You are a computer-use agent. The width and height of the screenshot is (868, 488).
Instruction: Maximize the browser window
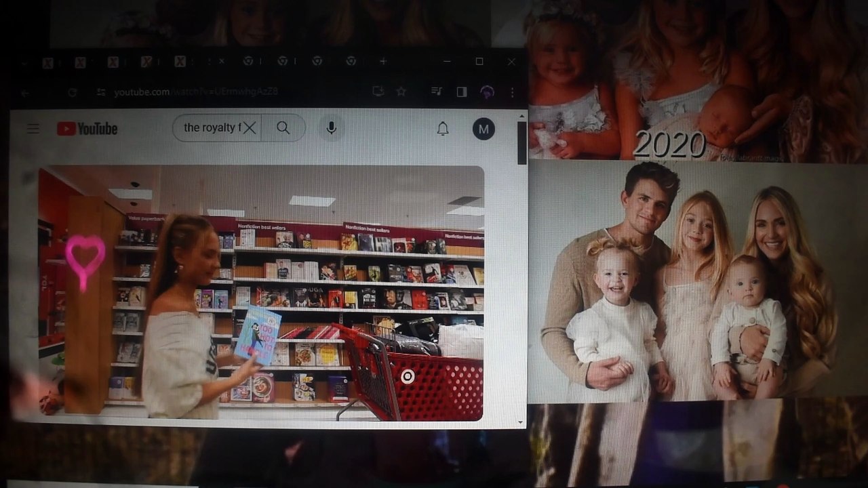click(479, 61)
